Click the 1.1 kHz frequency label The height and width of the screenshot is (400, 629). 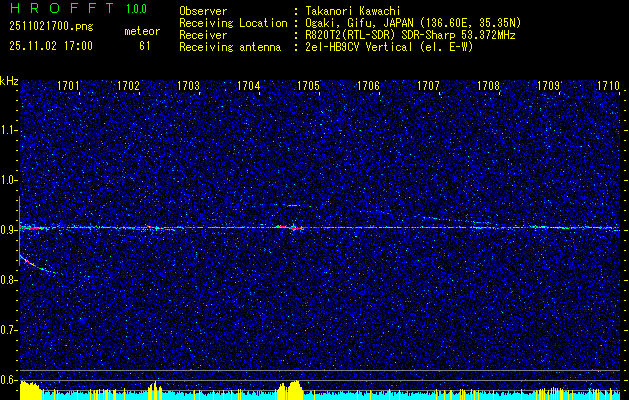[x=8, y=130]
